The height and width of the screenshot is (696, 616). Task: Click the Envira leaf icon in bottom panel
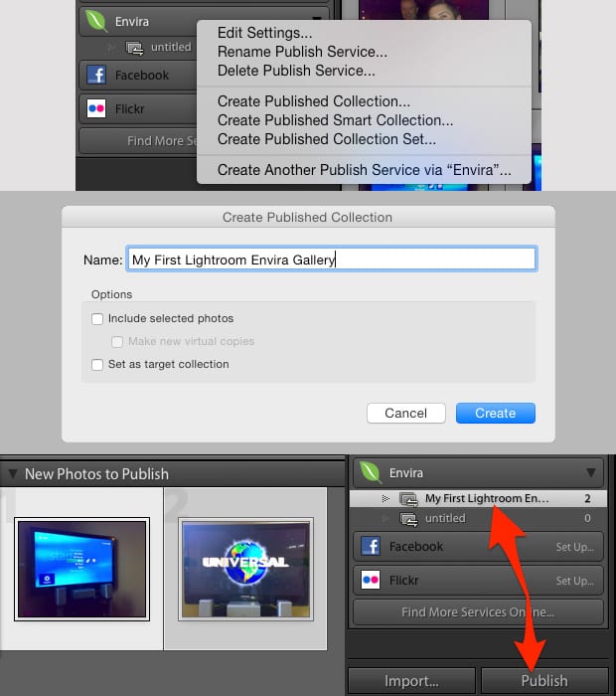click(x=371, y=472)
